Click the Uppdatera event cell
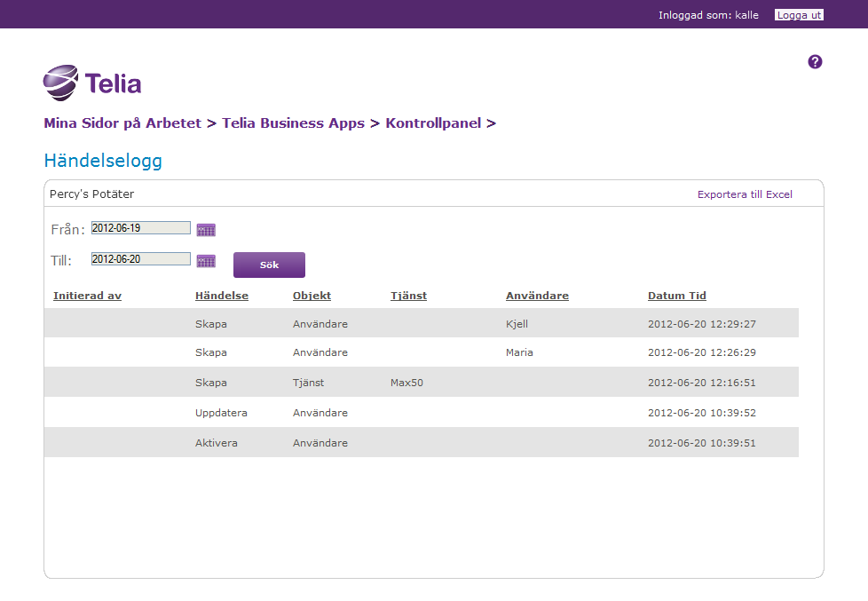The width and height of the screenshot is (868, 601). (x=221, y=413)
